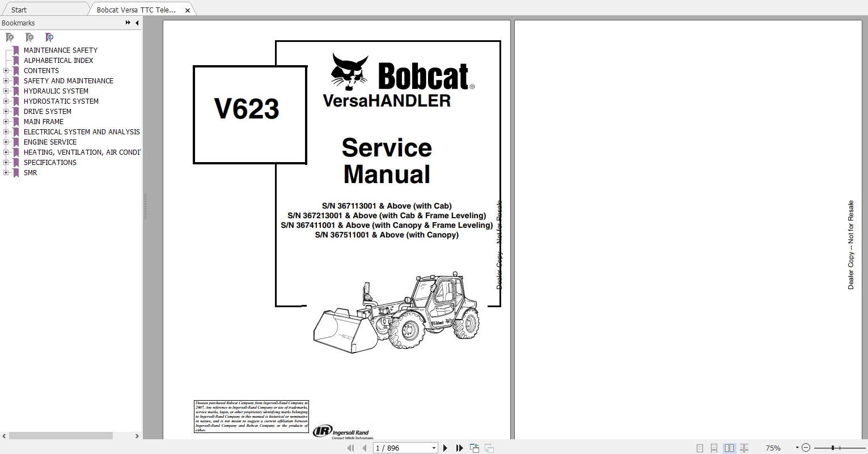
Task: Click the bookmarks panel horizontal scrollbar
Action: point(61,436)
